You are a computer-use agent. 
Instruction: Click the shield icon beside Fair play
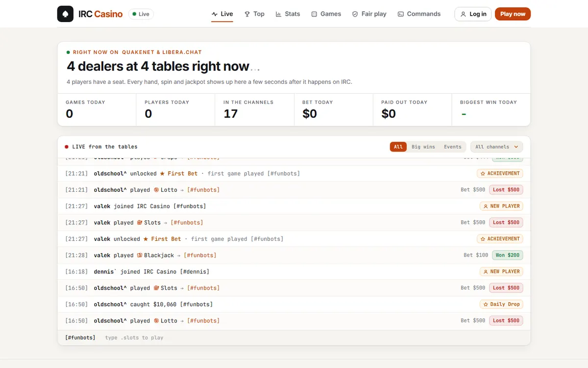point(355,14)
